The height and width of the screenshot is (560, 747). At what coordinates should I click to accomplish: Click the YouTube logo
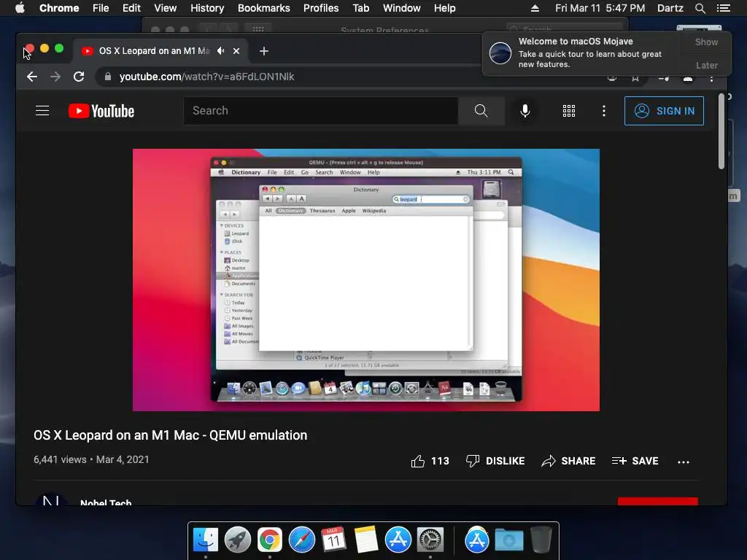pyautogui.click(x=101, y=111)
